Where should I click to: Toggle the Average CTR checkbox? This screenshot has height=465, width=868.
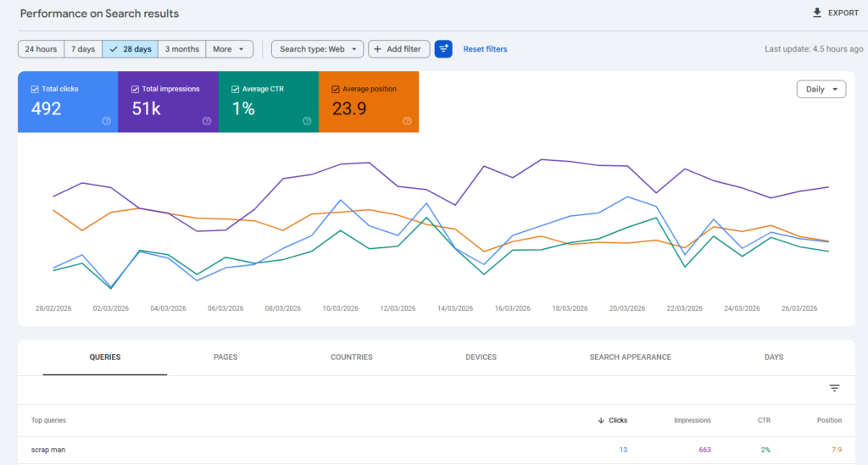pyautogui.click(x=235, y=89)
